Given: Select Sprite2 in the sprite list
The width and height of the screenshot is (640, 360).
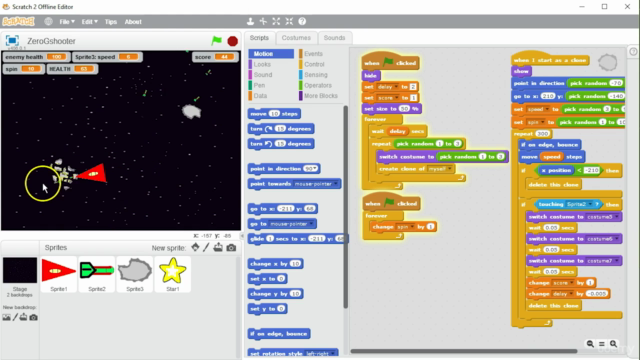Looking at the screenshot, I should (97, 274).
